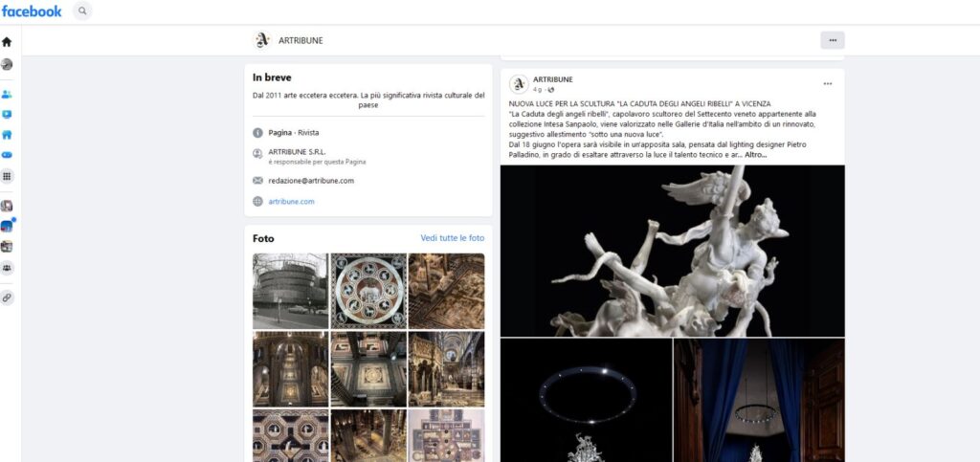Open the groups icon in the sidebar
The image size is (980, 462).
(x=7, y=268)
